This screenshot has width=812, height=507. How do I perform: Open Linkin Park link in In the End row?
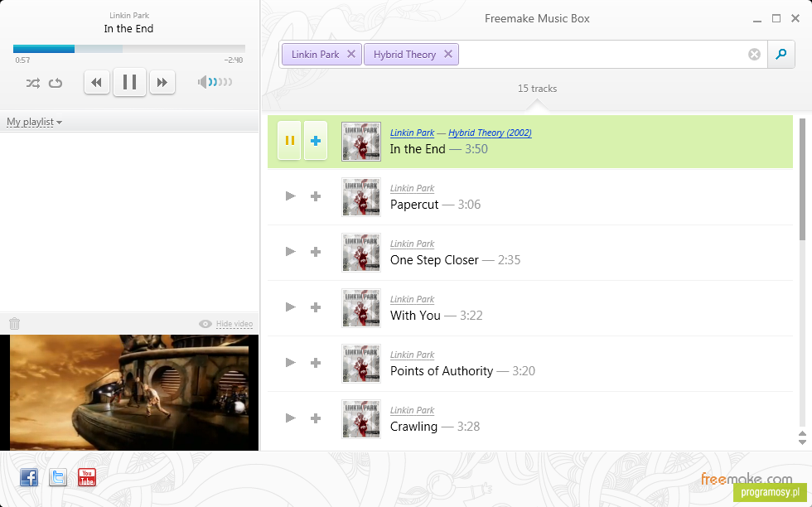pyautogui.click(x=413, y=133)
